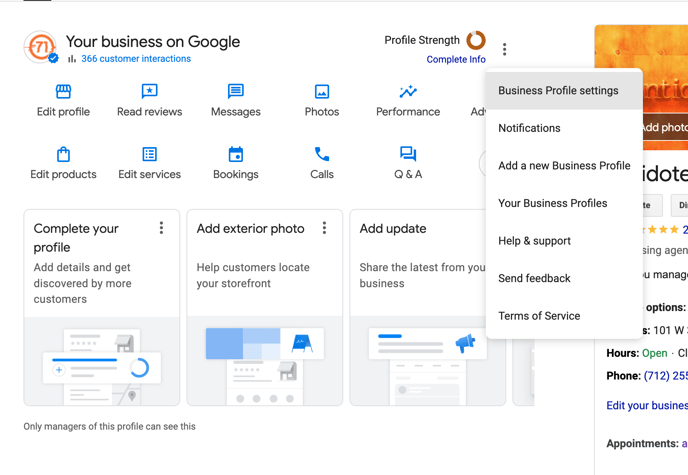Open the Bookings calendar icon
Screen dimensions: 688x475
235,154
